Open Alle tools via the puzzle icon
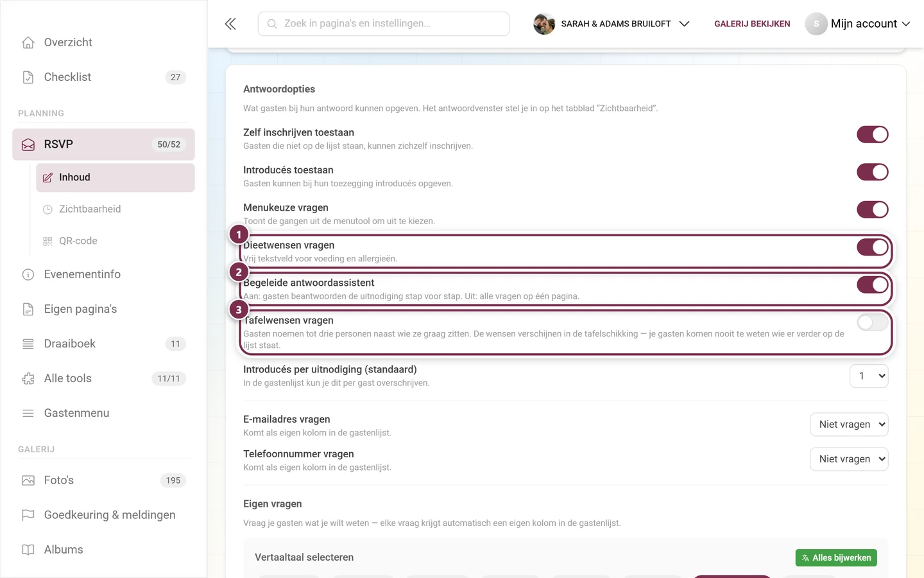924x578 pixels. (x=28, y=379)
